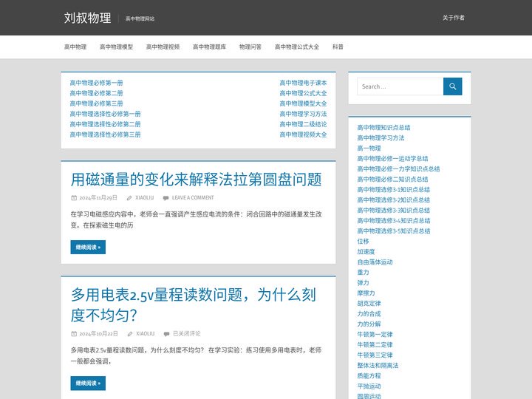This screenshot has width=532, height=399.
Task: Click the 2024年10月22日 date link
Action: (x=99, y=334)
